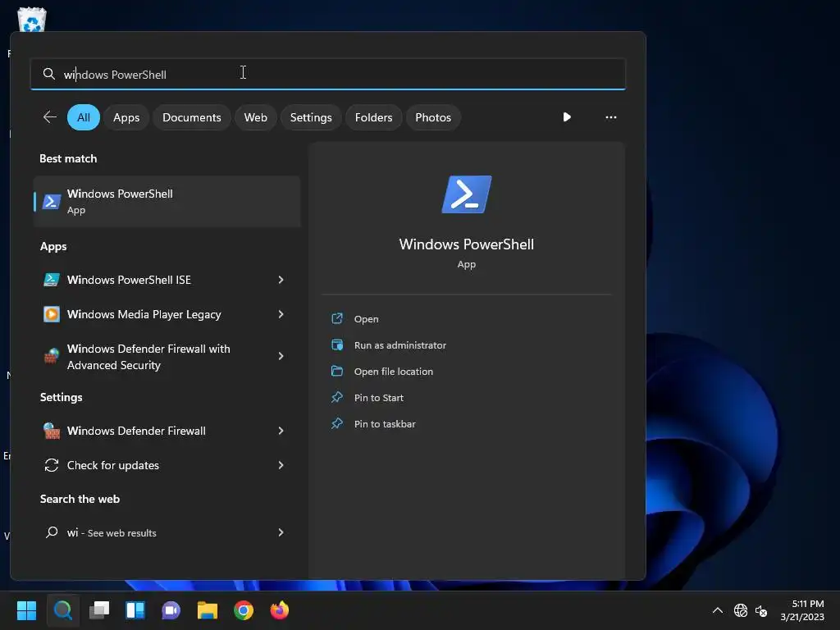840x630 pixels.
Task: Switch to the Apps filter tab
Action: [x=126, y=117]
